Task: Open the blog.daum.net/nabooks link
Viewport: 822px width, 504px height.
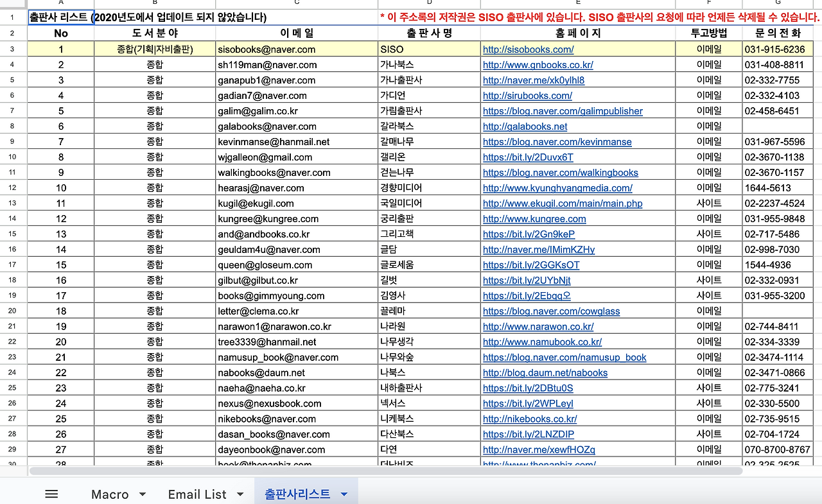Action: [545, 373]
